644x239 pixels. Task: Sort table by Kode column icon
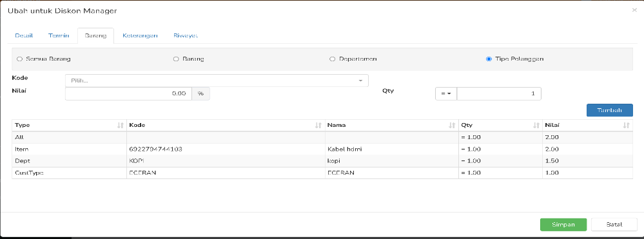318,126
